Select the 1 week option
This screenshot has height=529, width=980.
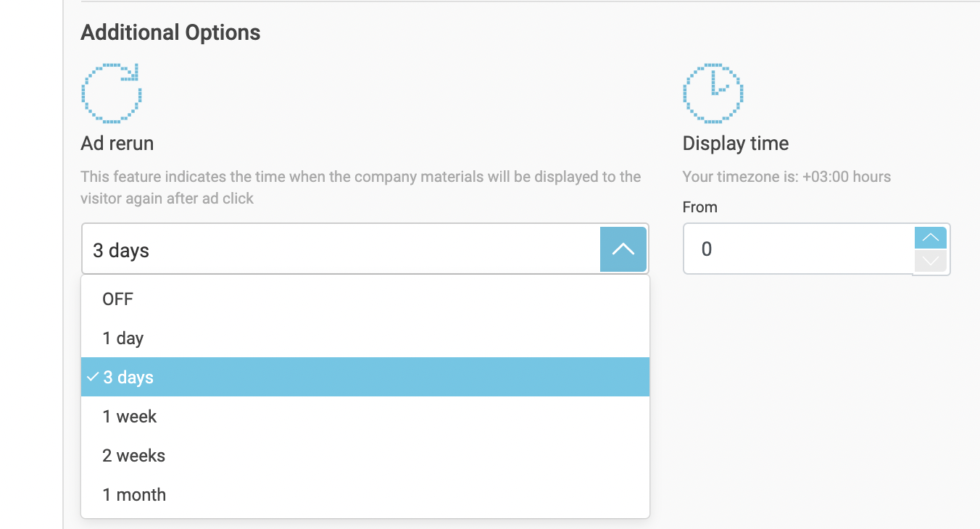(x=130, y=417)
